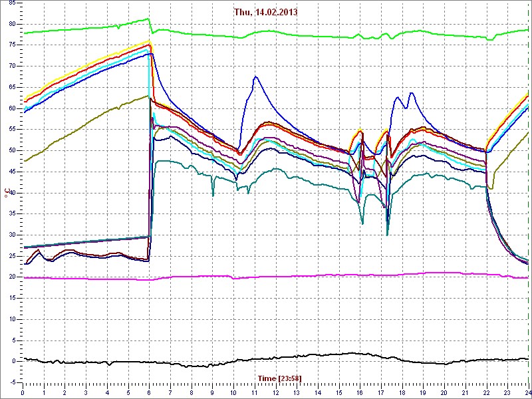The image size is (532, 399).
Task: Click hour 6 on the time axis
Action: pos(149,392)
